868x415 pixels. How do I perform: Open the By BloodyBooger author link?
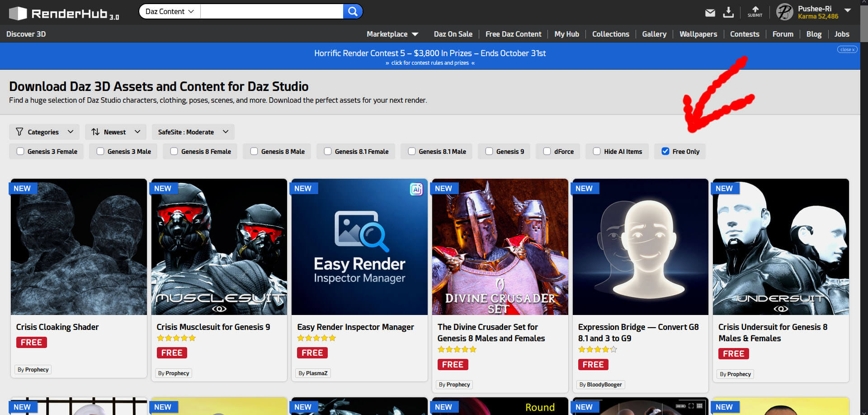coord(601,385)
